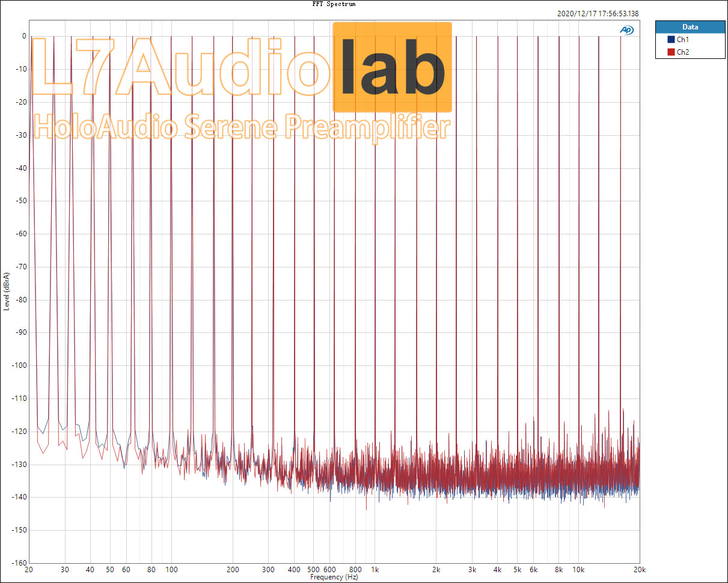
Task: Click the red Ch2 color swatch
Action: (x=671, y=52)
